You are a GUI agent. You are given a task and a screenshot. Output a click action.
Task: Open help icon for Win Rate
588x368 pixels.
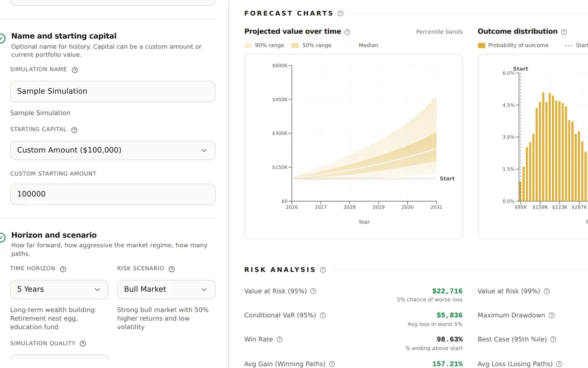[280, 340]
